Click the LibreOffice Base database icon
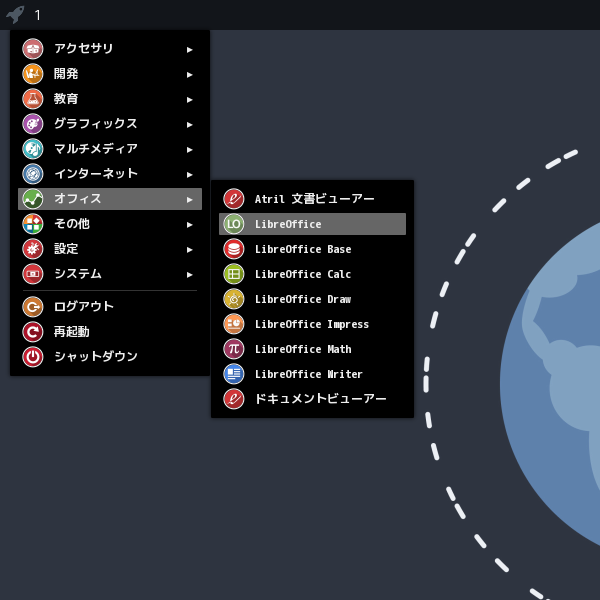This screenshot has width=600, height=600. [x=234, y=249]
